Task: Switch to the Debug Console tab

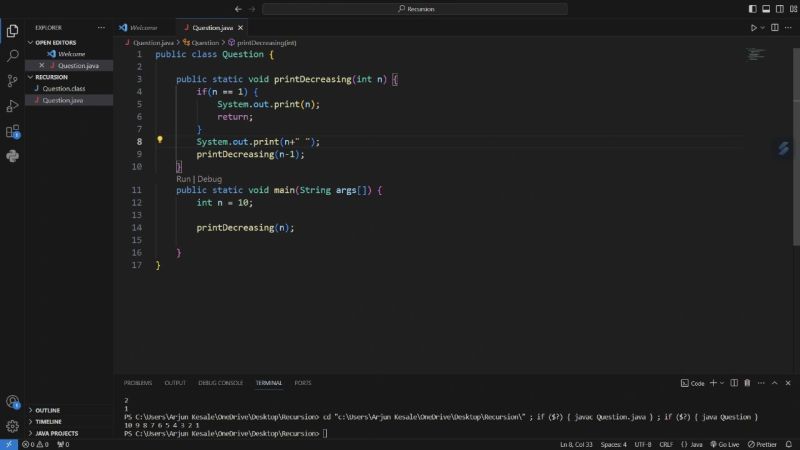Action: point(220,383)
